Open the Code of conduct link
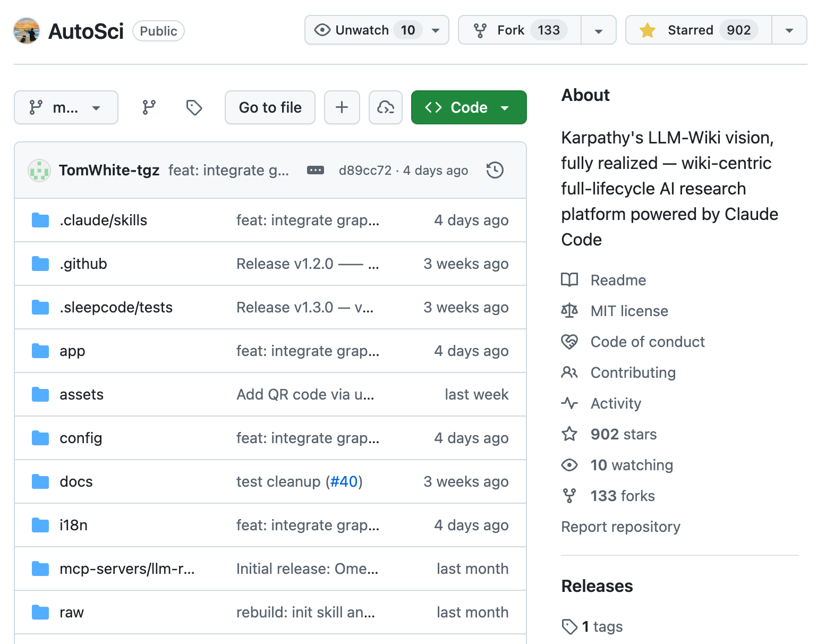 tap(648, 342)
